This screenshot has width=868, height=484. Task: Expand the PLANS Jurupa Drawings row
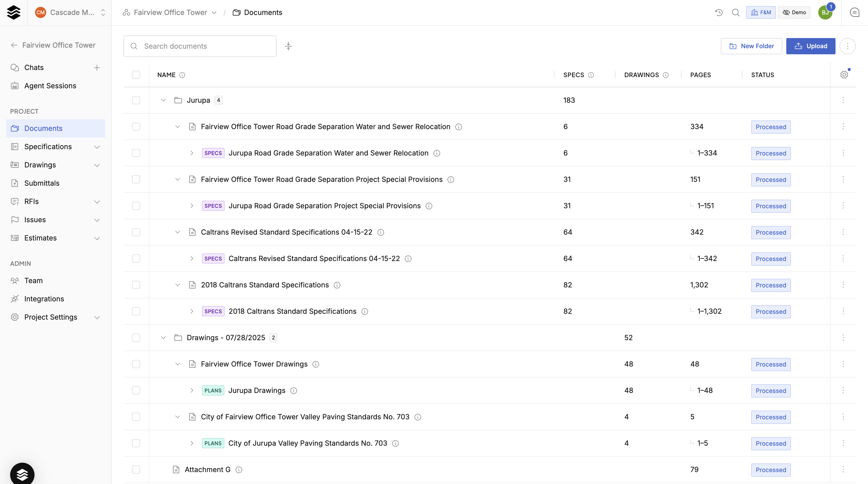click(192, 390)
